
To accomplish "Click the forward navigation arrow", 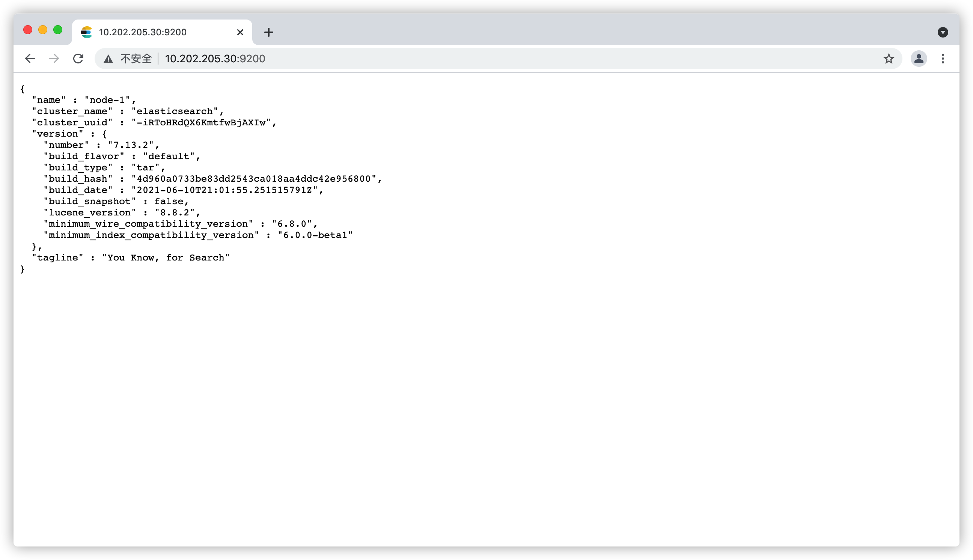I will tap(54, 59).
